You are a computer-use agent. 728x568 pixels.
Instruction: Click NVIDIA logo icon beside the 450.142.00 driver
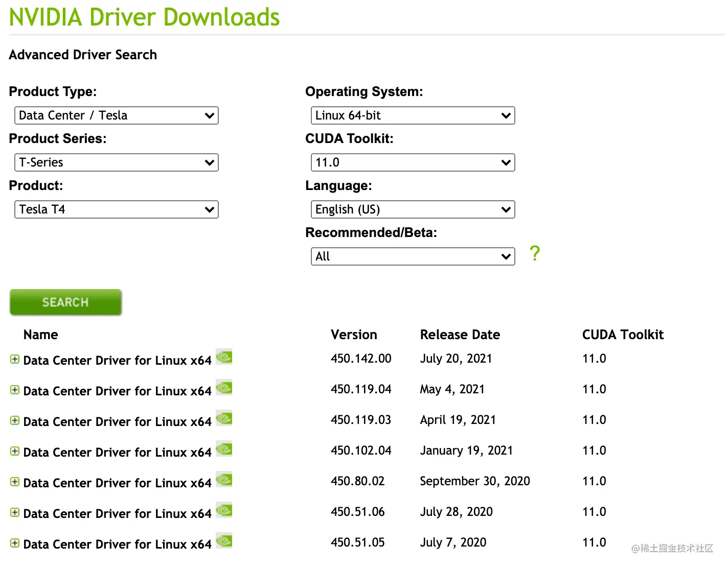pos(224,357)
